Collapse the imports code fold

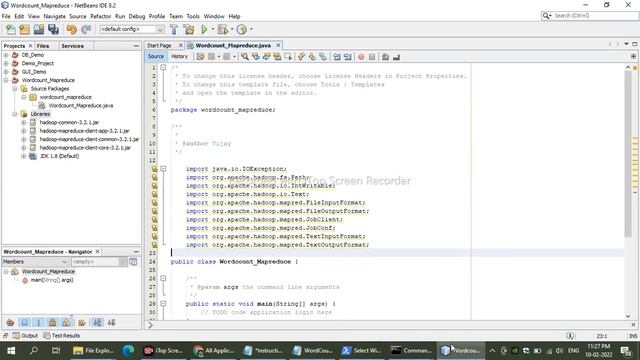(x=163, y=169)
